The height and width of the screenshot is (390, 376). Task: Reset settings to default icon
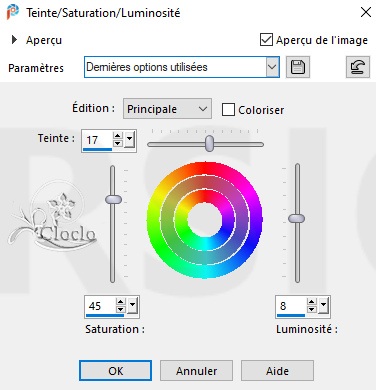[358, 67]
